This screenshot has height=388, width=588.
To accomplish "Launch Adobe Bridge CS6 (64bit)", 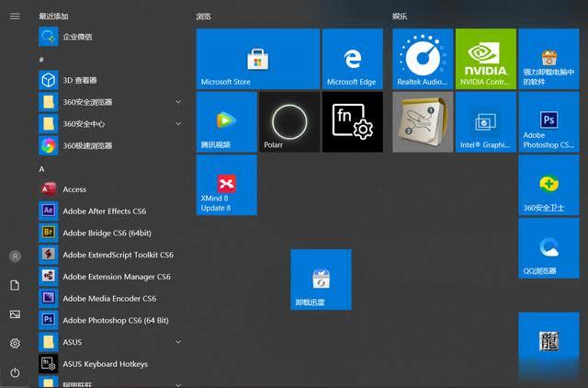I will pyautogui.click(x=112, y=233).
